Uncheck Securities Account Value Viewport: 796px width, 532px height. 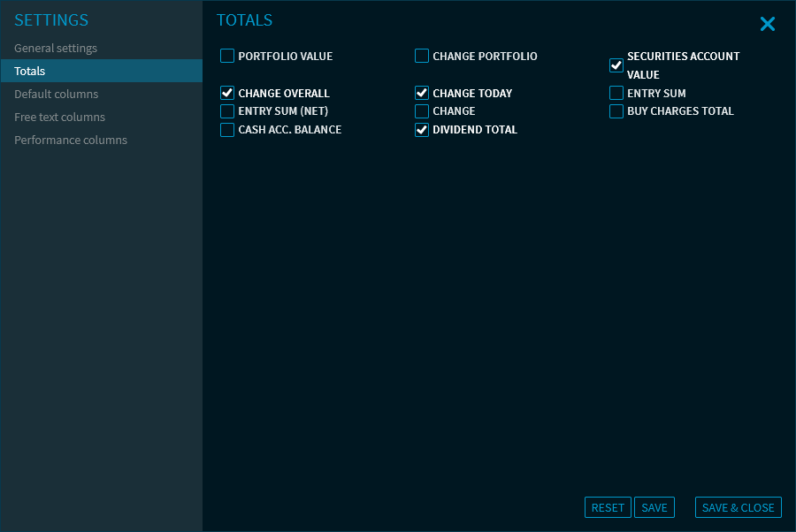click(x=616, y=65)
